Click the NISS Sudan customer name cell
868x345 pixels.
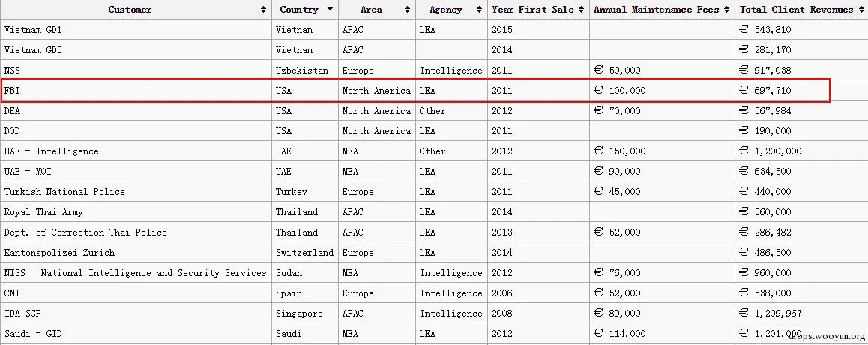[135, 273]
